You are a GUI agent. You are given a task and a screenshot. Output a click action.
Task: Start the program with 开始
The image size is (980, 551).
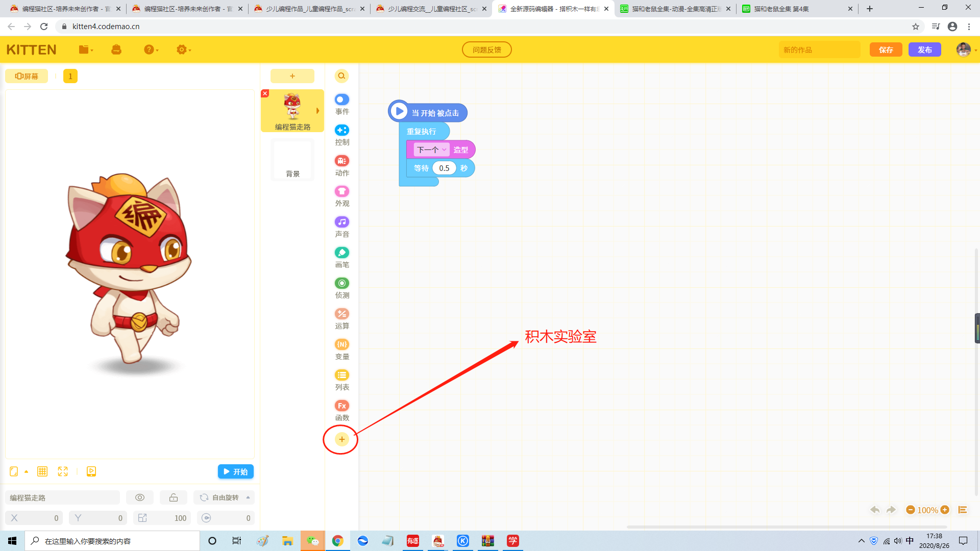pos(236,471)
